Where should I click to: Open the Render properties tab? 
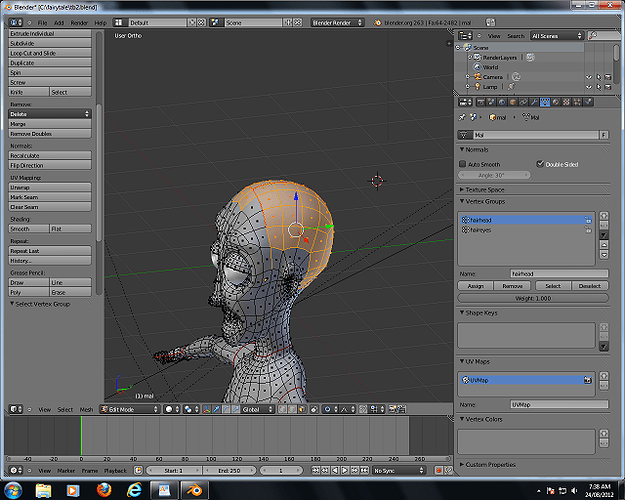pos(481,102)
